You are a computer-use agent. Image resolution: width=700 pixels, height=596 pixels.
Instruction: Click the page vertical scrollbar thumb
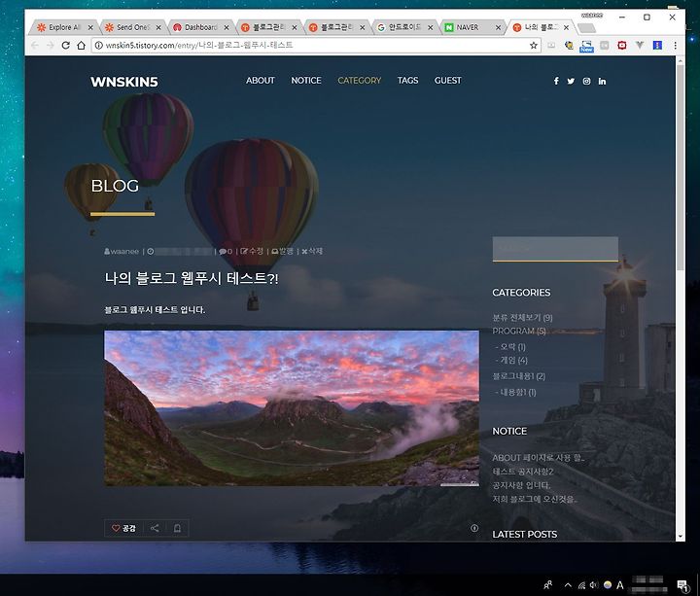[x=680, y=167]
